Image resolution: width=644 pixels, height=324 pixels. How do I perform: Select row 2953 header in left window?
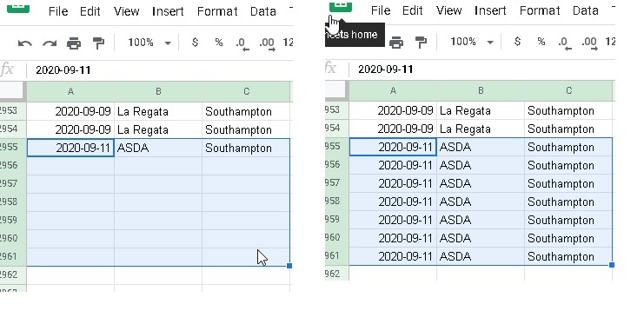click(13, 111)
